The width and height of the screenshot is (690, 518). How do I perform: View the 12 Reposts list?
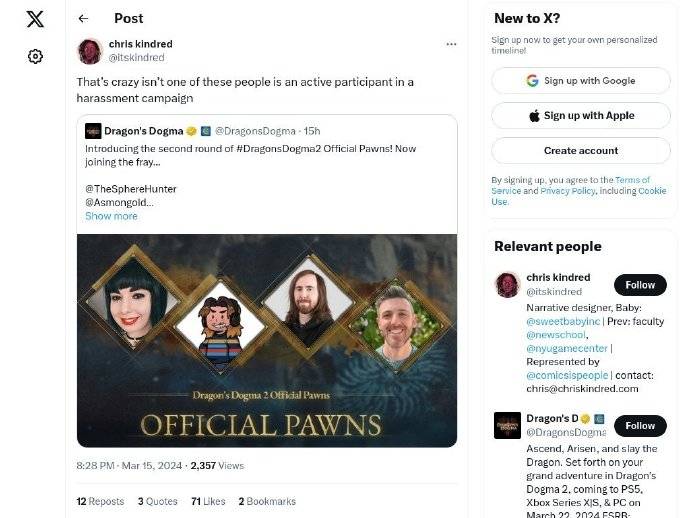click(100, 501)
